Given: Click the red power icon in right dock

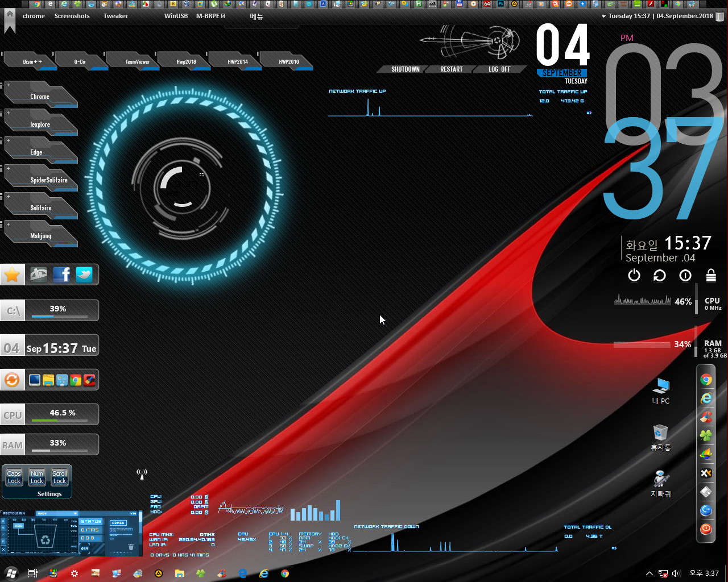Looking at the screenshot, I should point(706,529).
